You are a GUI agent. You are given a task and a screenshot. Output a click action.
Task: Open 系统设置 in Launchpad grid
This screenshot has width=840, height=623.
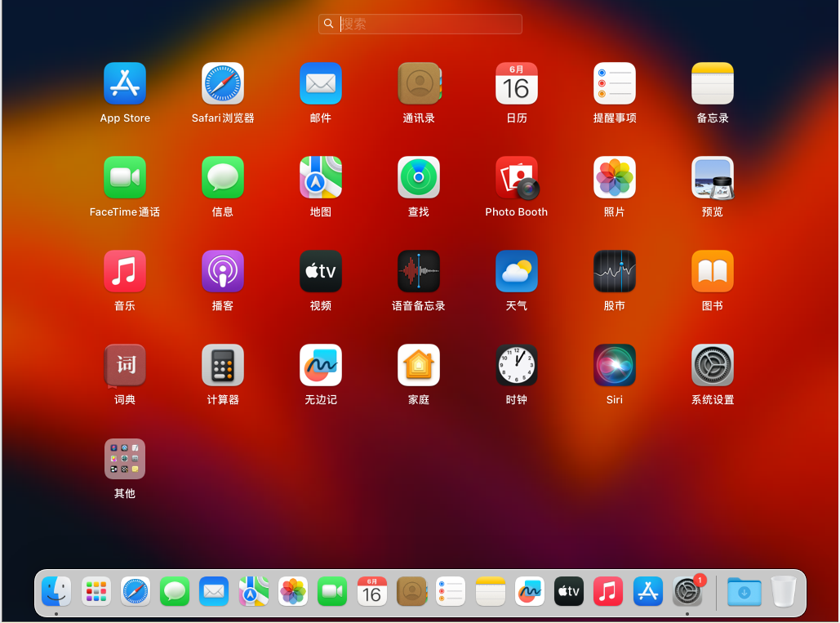pos(713,365)
